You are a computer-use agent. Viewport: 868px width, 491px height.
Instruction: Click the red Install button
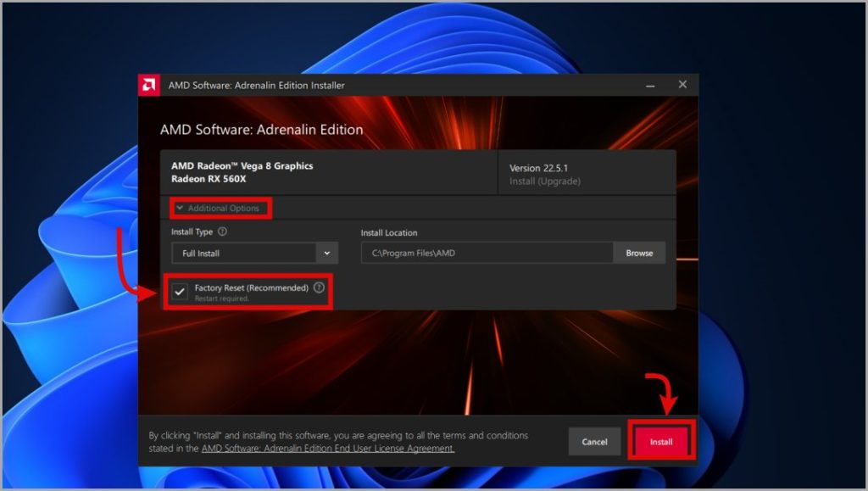point(661,442)
